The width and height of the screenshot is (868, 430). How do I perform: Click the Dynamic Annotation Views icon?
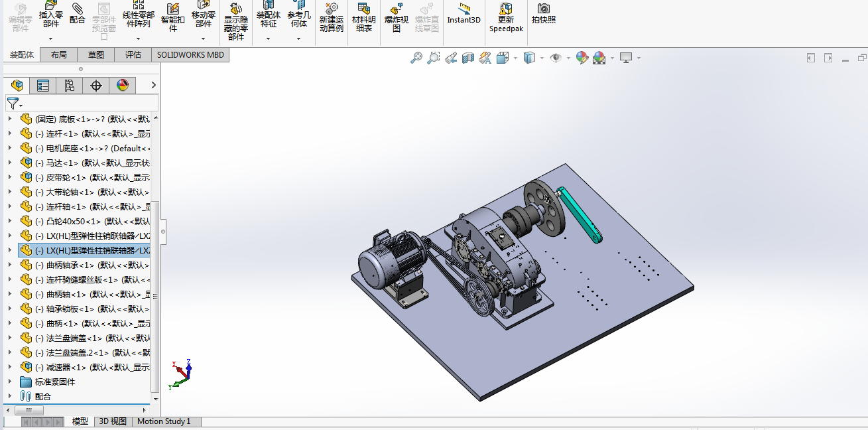(485, 58)
